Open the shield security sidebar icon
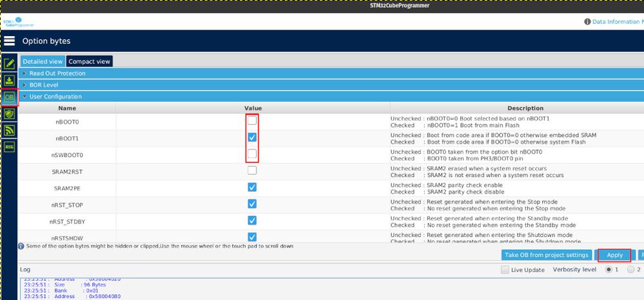 [10, 114]
